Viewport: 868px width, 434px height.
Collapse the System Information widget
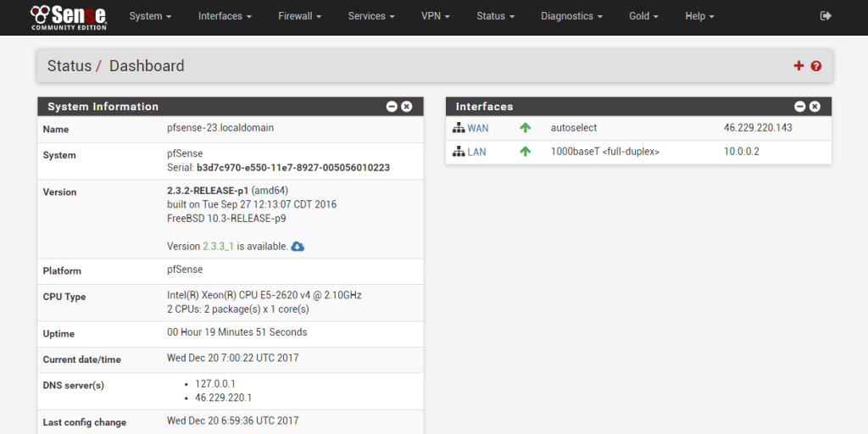click(x=392, y=106)
